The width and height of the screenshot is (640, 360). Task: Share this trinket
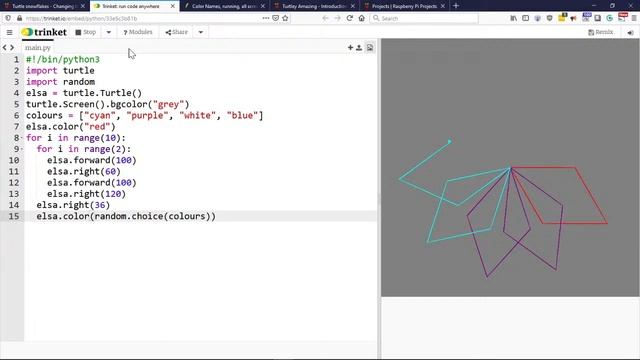click(176, 32)
